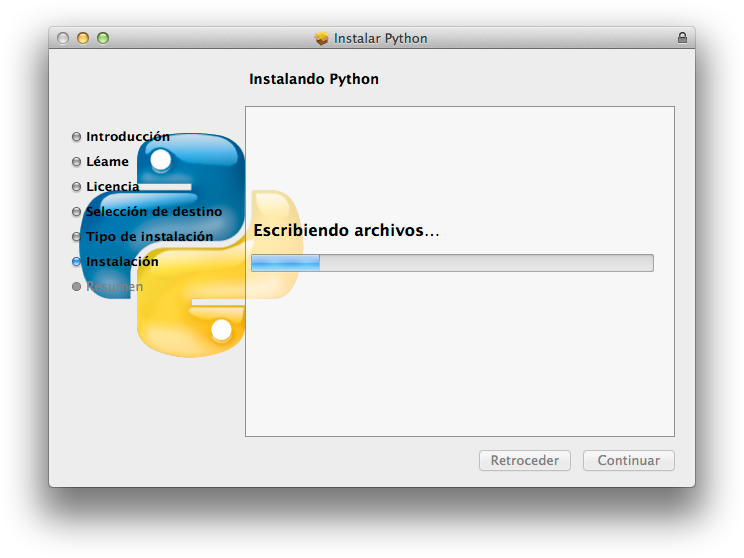Screen dimensions: 744x558
Task: Zoom the installer with the green button
Action: 103,38
